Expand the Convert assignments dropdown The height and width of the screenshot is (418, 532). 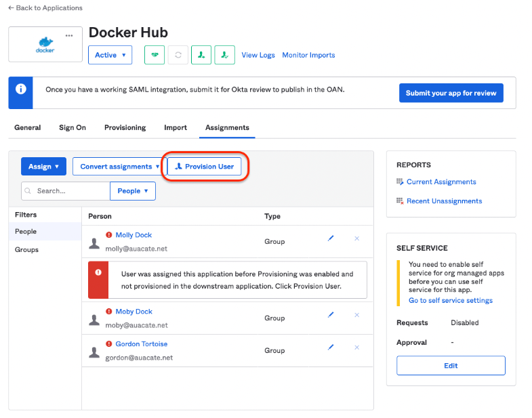coord(119,166)
